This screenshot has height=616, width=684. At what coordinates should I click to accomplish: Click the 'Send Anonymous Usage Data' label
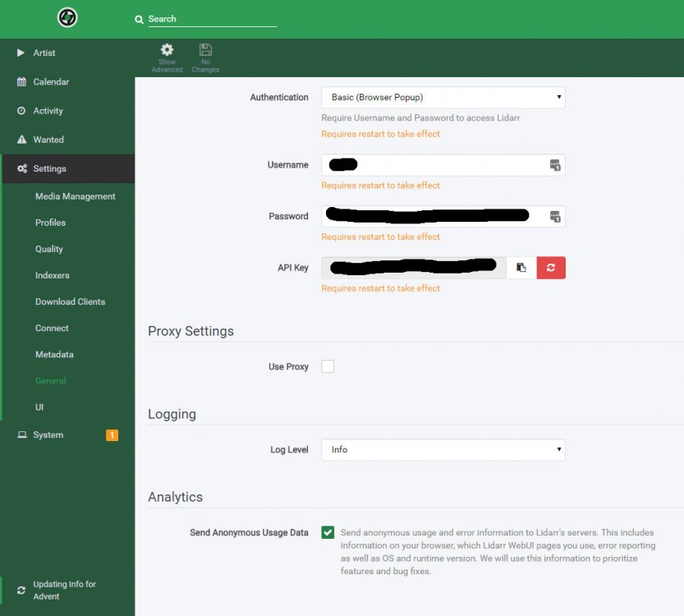point(249,533)
